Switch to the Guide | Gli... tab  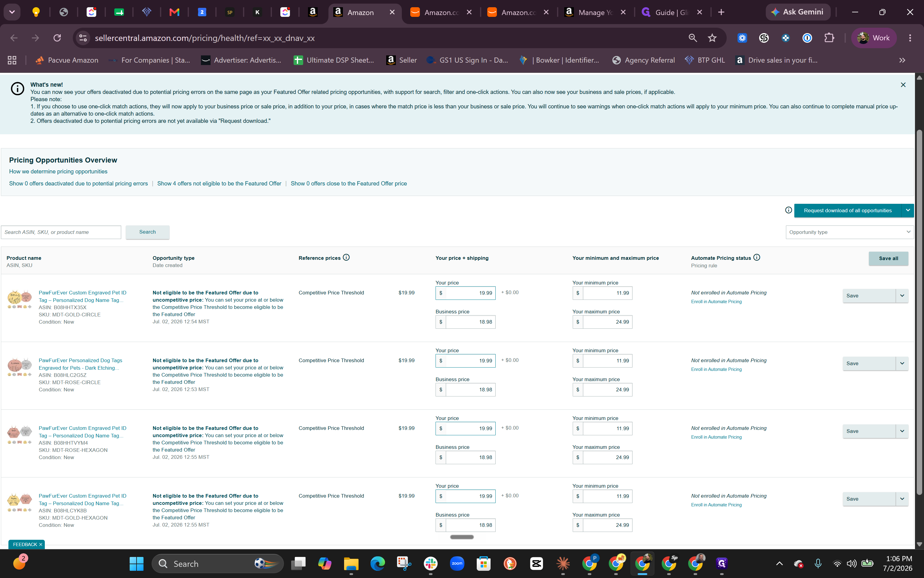tap(672, 12)
